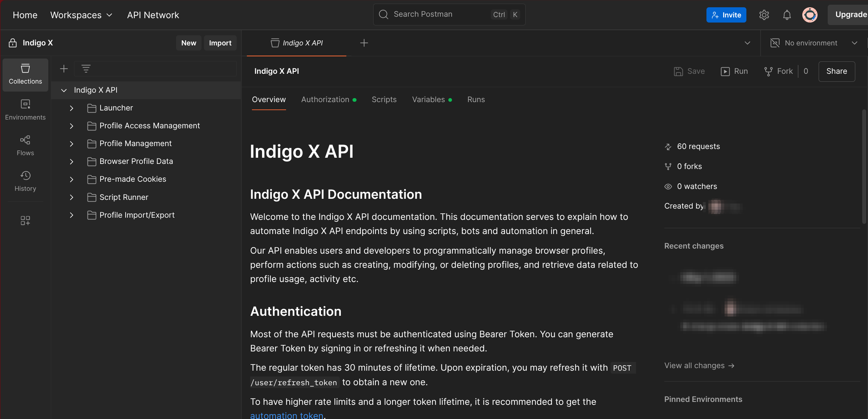Click the configure sidebar apps icon

(x=25, y=221)
